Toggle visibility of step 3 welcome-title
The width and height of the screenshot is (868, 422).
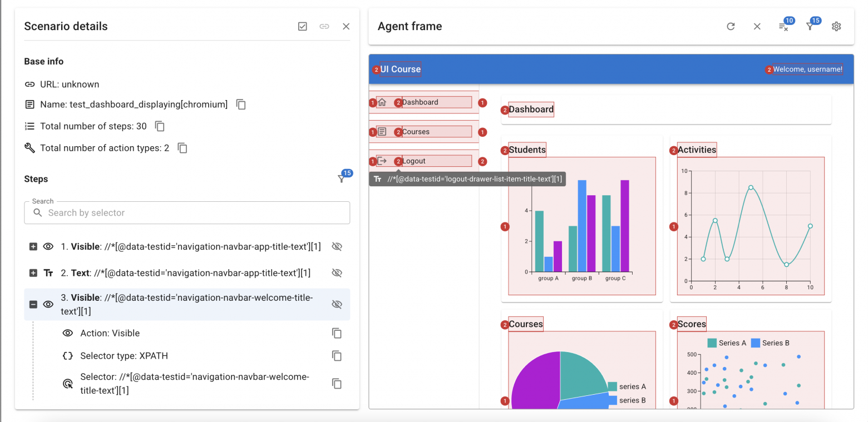tap(337, 304)
